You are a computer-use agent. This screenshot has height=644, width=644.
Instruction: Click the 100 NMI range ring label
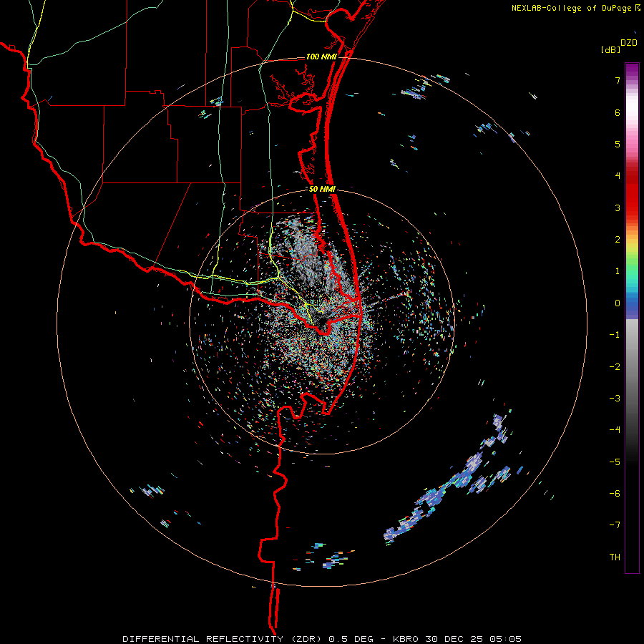point(321,57)
